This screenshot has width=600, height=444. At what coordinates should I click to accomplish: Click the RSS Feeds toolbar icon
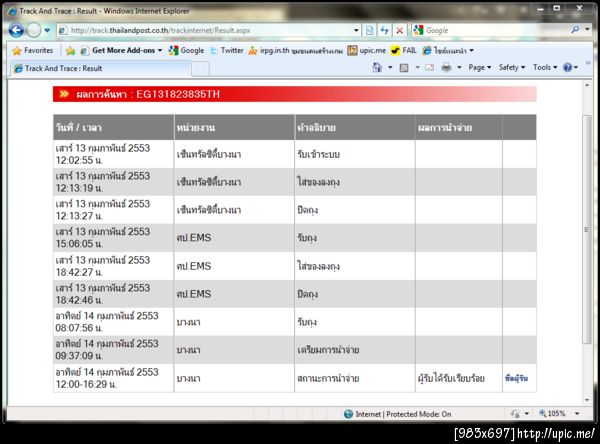pos(404,68)
